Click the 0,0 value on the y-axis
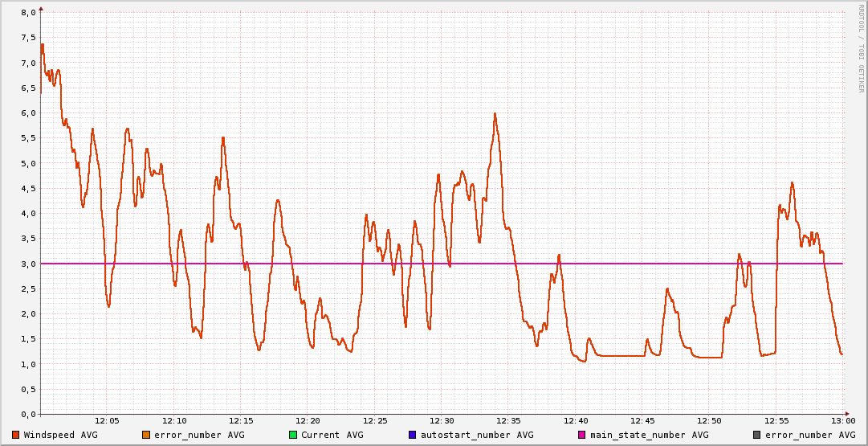Image resolution: width=868 pixels, height=446 pixels. click(x=28, y=414)
